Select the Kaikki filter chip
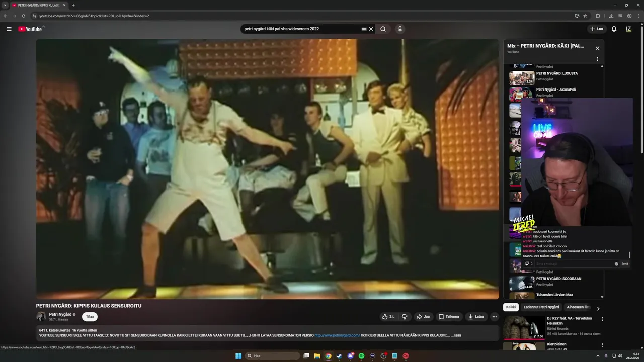Screen dimensions: 644x362 (x=511, y=307)
